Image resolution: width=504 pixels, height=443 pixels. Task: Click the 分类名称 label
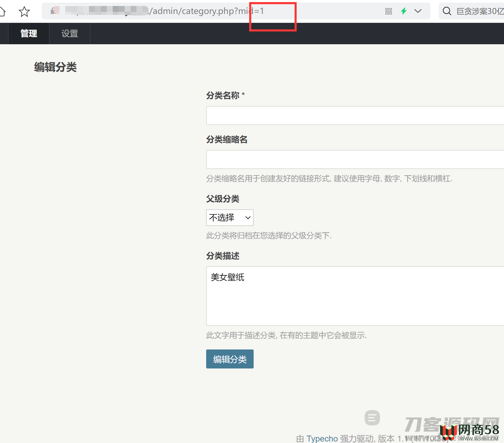[225, 95]
